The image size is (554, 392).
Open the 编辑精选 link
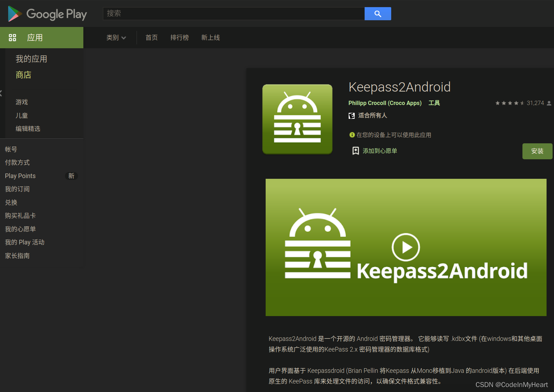[28, 129]
